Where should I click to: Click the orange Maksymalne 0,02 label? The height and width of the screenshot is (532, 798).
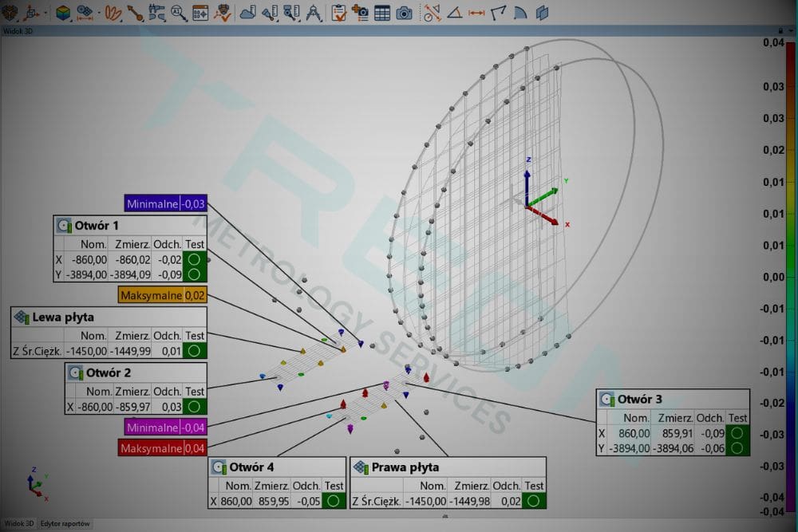click(x=162, y=295)
